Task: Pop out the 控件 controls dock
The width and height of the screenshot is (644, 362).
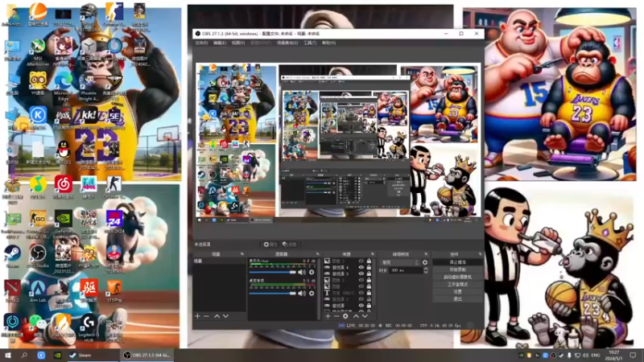Action: (480, 254)
